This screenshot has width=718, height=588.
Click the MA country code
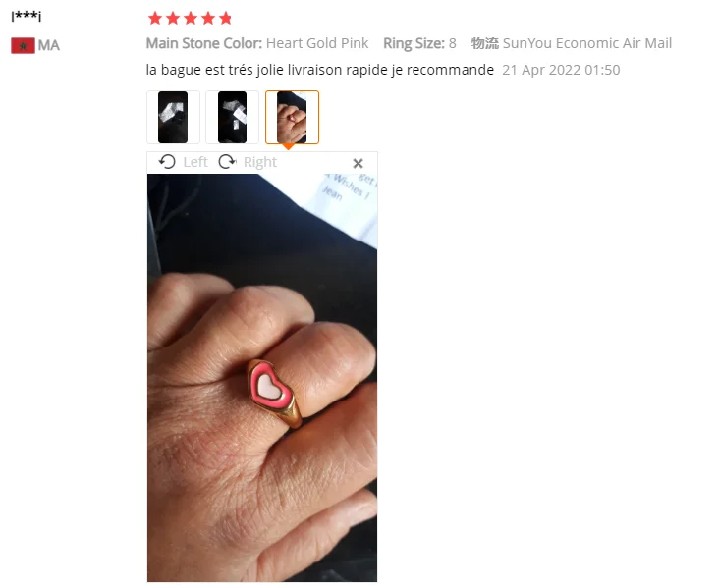tap(48, 46)
